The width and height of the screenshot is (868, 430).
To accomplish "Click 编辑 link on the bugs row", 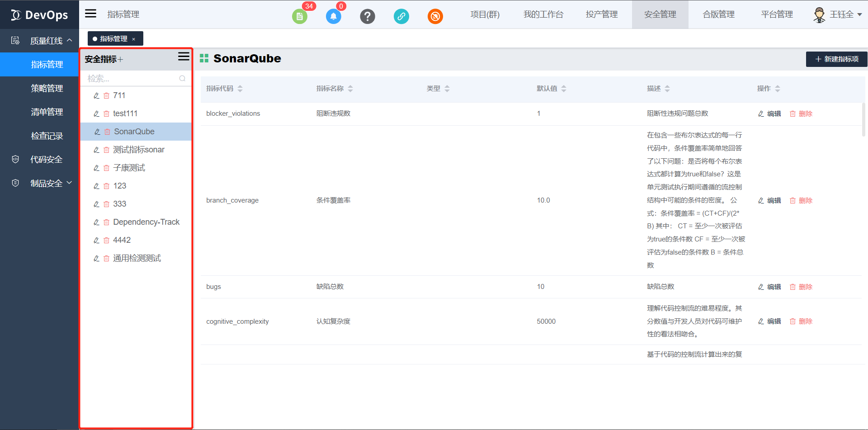I will [x=774, y=287].
